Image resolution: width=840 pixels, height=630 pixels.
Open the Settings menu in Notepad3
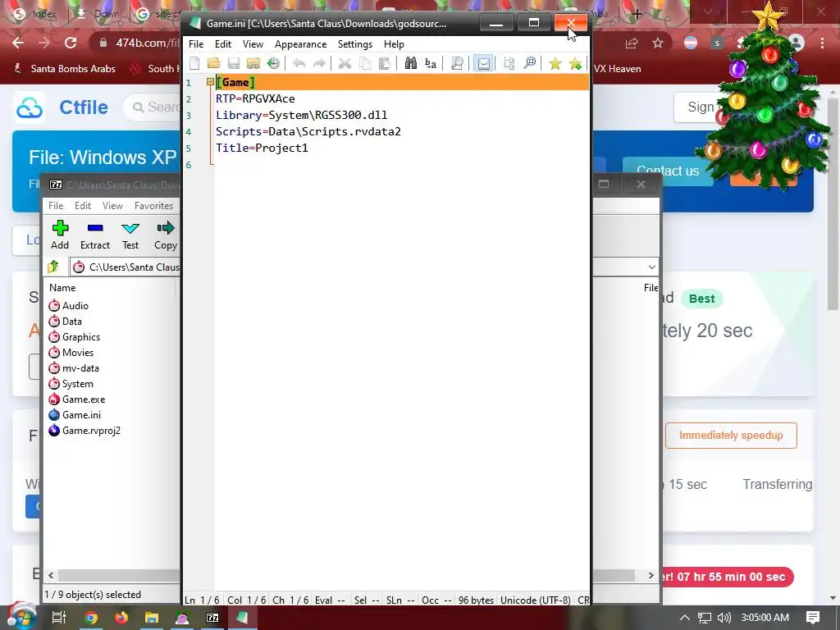[x=354, y=44]
